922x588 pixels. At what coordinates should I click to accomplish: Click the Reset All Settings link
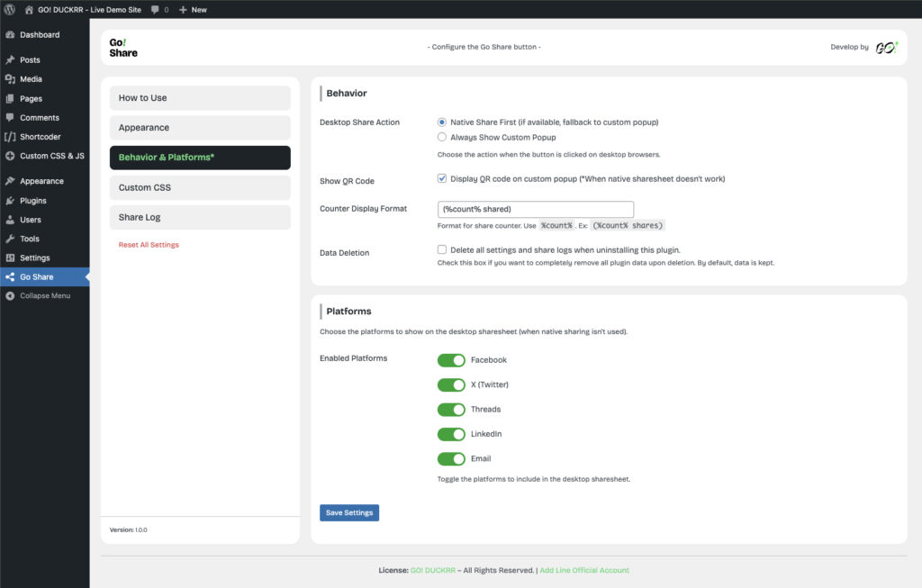149,245
